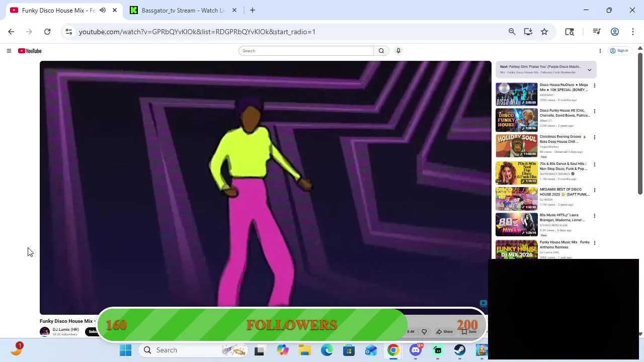This screenshot has width=644, height=362.
Task: Open 80s Music HITS Laura Branigan video
Action: (x=562, y=218)
